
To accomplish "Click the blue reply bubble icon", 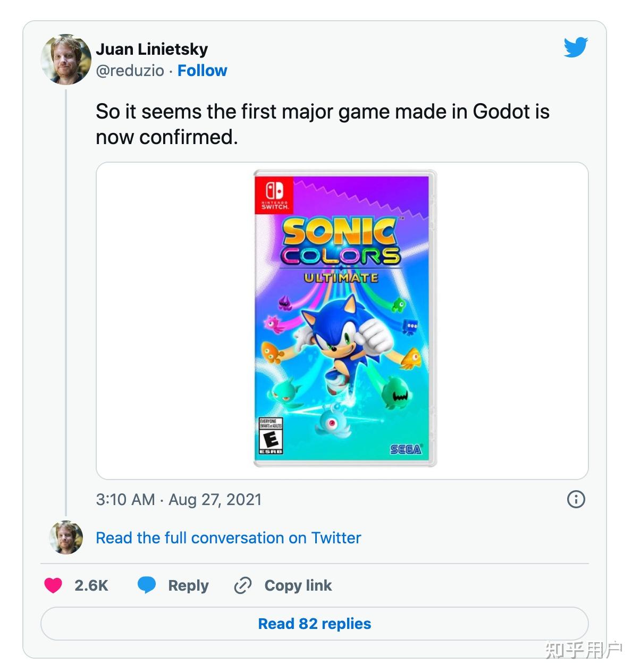I will click(x=147, y=585).
